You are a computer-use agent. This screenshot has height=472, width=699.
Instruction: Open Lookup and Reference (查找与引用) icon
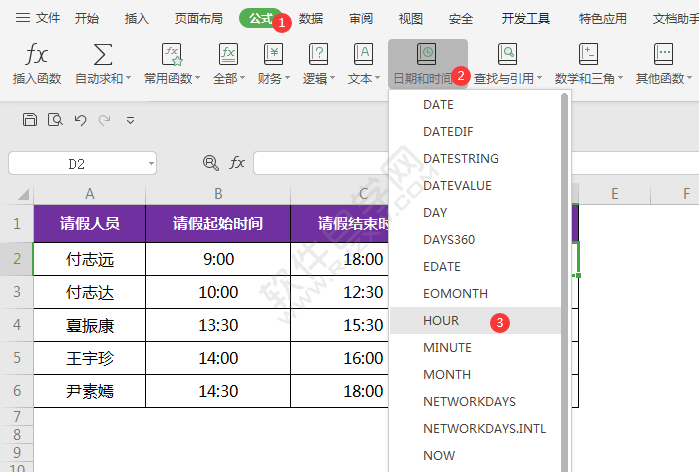[x=507, y=54]
